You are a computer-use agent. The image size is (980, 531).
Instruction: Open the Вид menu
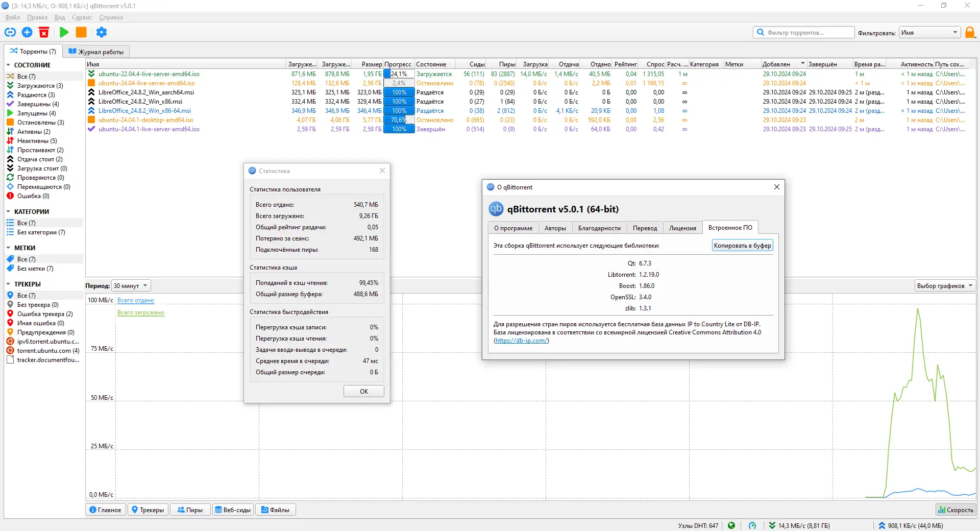coord(60,17)
